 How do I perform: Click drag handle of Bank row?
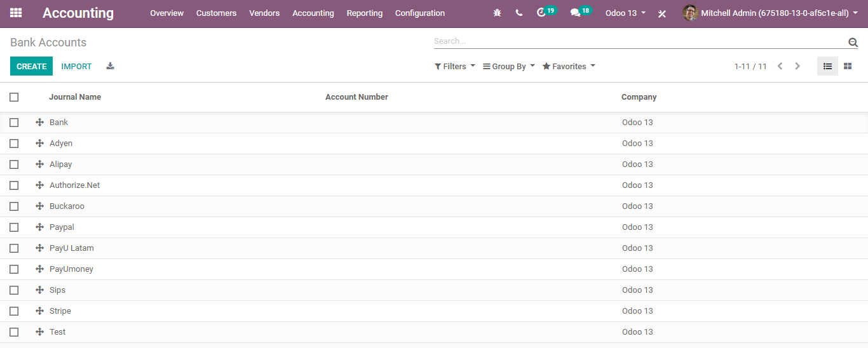(x=39, y=122)
